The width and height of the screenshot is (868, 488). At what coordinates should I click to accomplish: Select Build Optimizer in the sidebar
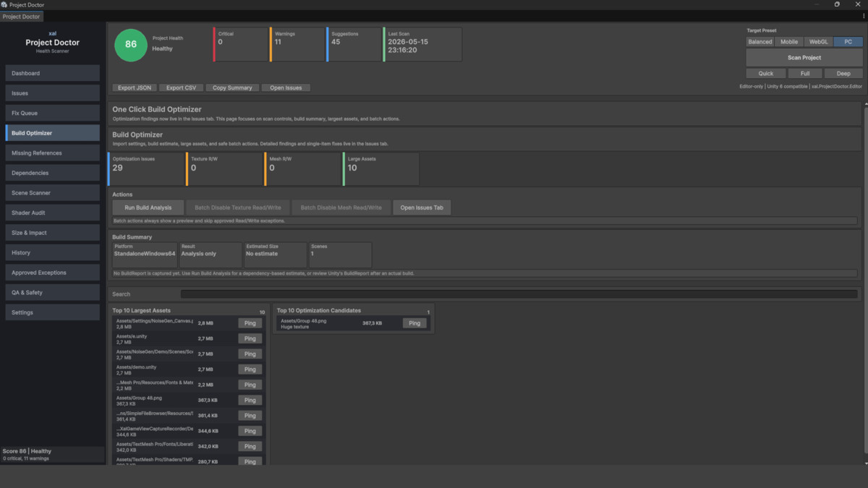coord(52,133)
